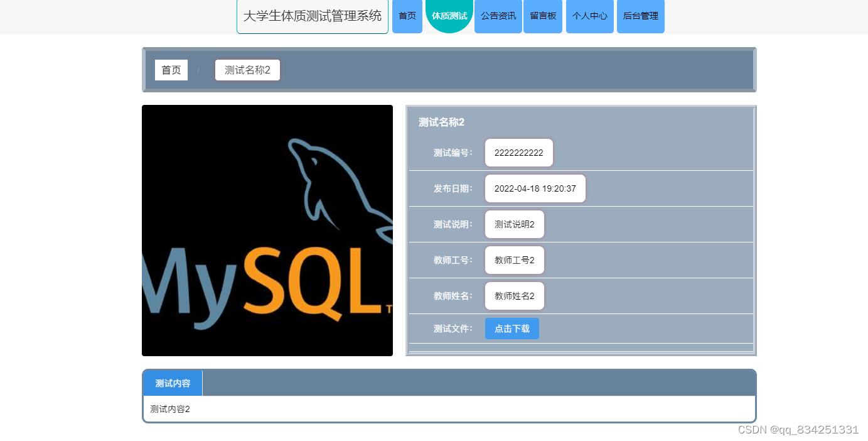Go to the 留言板 page
This screenshot has height=441, width=868.
(x=543, y=16)
